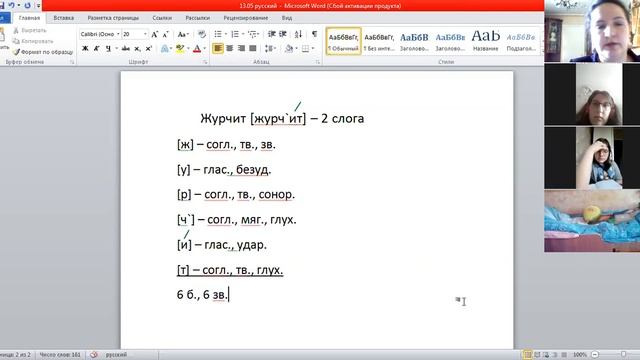Image resolution: width=640 pixels, height=360 pixels.
Task: Apply the Название style
Action: tap(485, 41)
